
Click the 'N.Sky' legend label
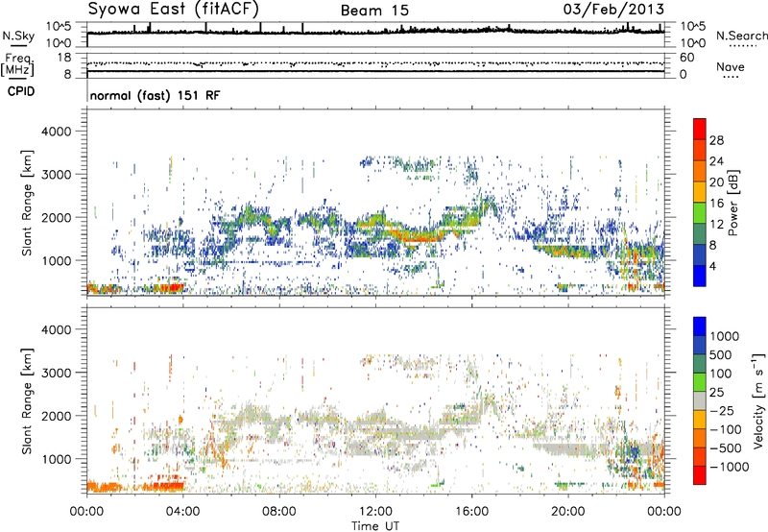point(18,36)
